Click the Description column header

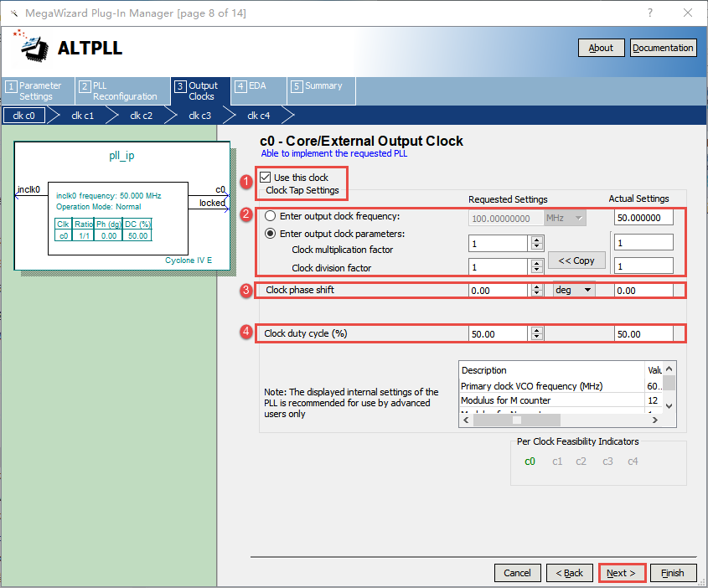tap(552, 370)
